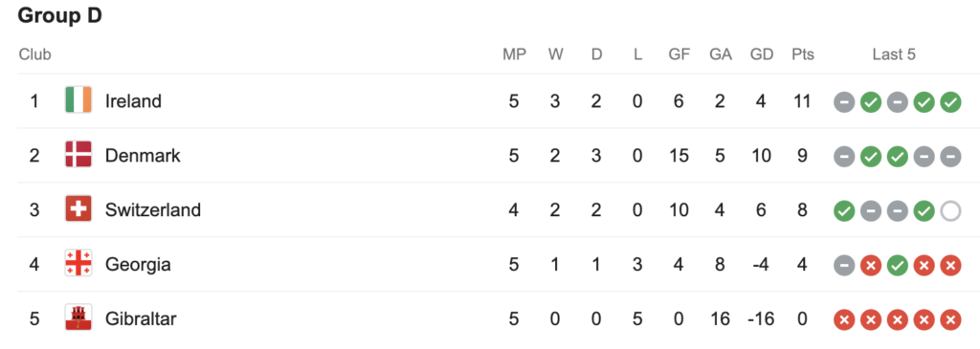Image resolution: width=980 pixels, height=349 pixels.
Task: Click the Denmark flag icon
Action: coord(78,154)
